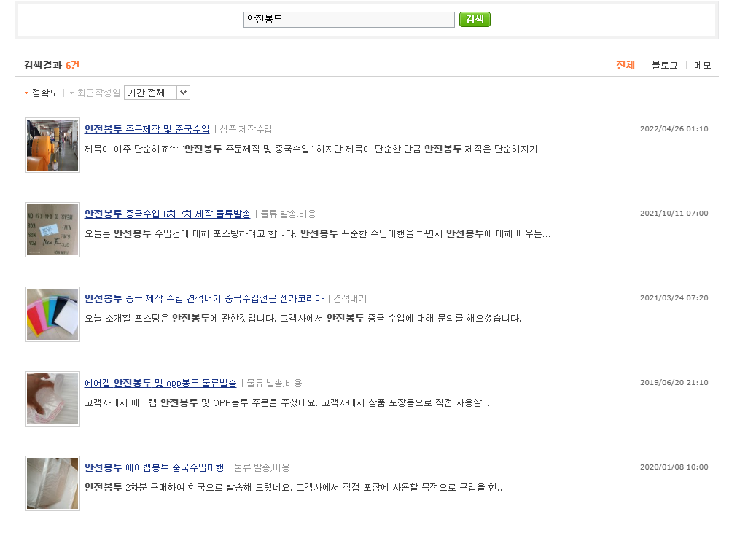Open post 안전봉투 주문제작 및 중국수입
The width and height of the screenshot is (756, 533).
click(x=147, y=129)
